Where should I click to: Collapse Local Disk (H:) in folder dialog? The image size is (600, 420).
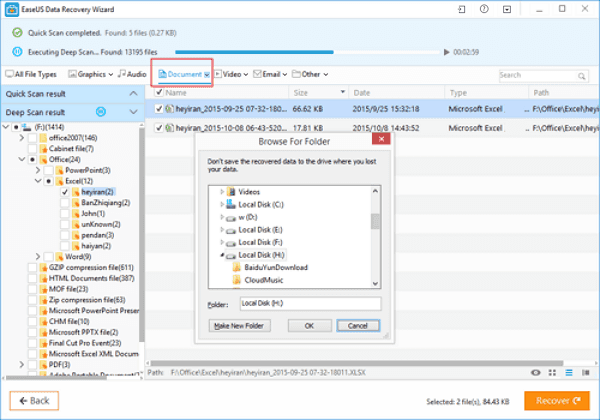click(x=222, y=255)
